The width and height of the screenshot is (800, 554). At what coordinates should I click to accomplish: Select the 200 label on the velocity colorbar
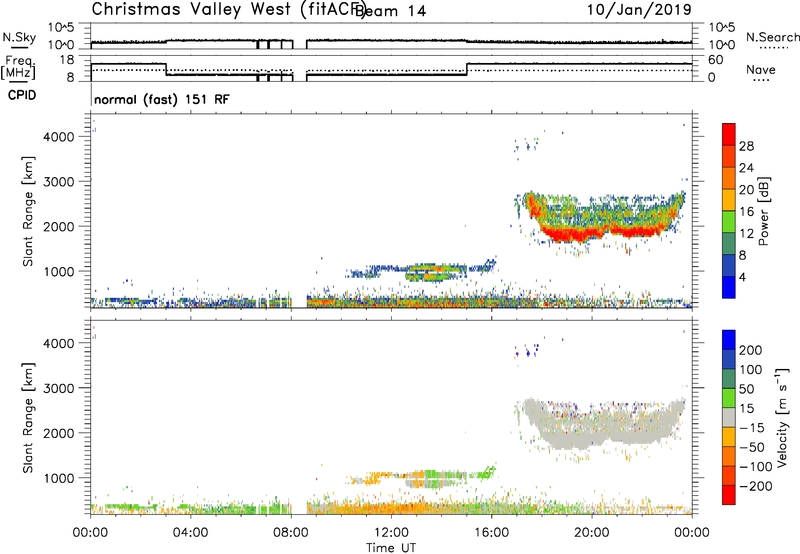(x=751, y=350)
